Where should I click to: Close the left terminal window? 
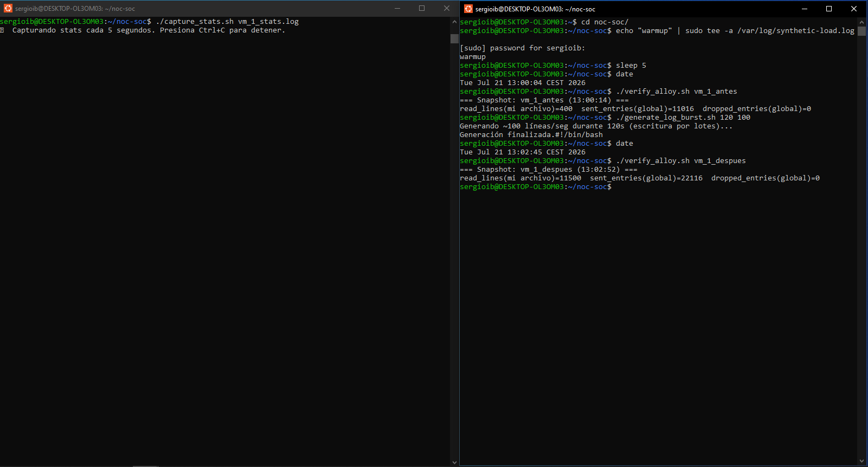(x=447, y=8)
